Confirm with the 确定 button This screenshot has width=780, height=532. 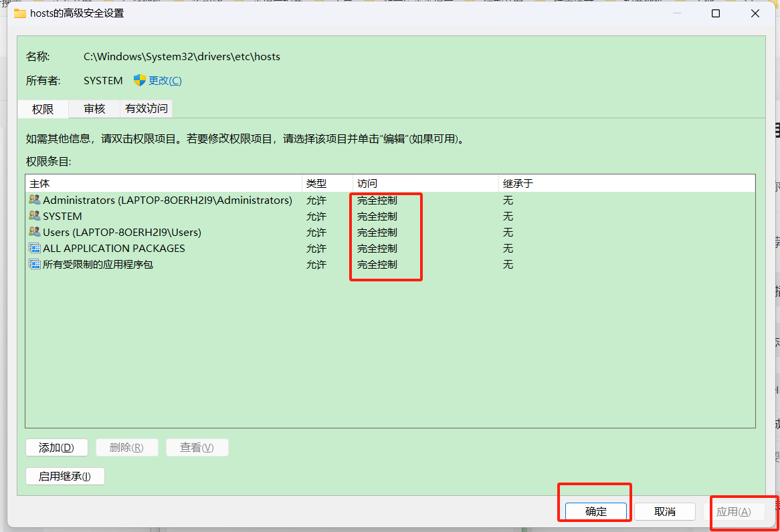596,511
